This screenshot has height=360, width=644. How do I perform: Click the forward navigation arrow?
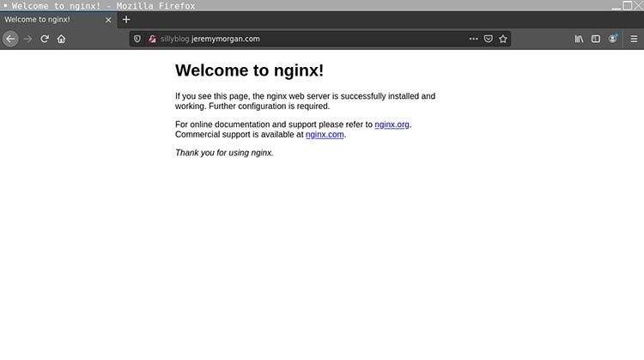point(28,39)
